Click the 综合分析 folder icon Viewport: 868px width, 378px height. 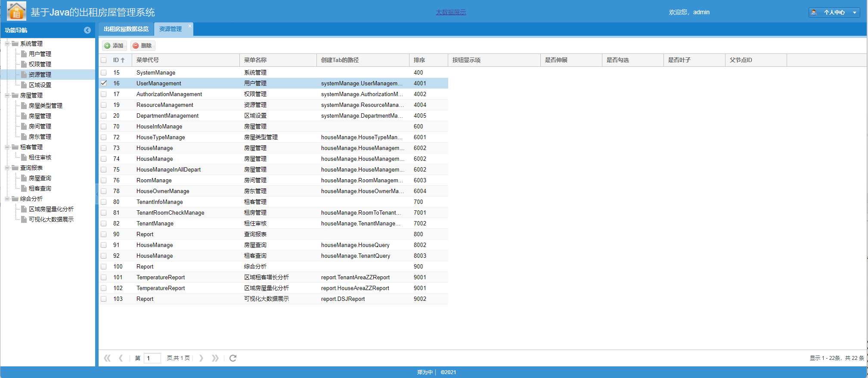click(x=15, y=199)
